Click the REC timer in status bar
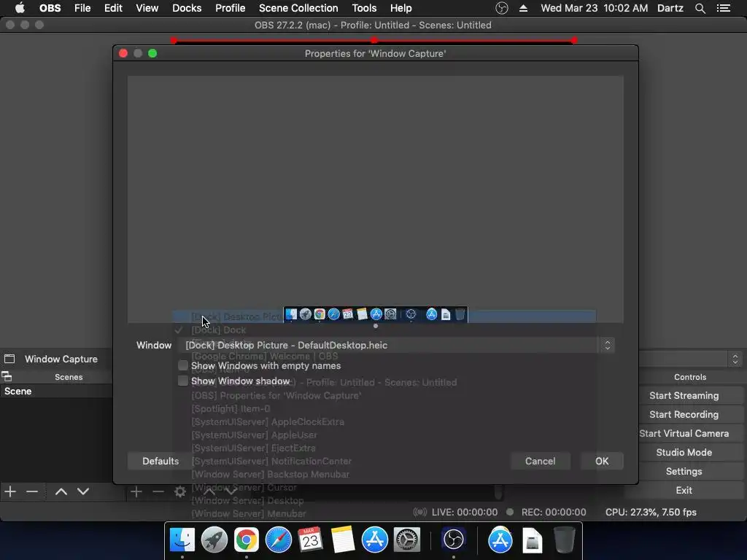The width and height of the screenshot is (747, 560). (x=554, y=513)
